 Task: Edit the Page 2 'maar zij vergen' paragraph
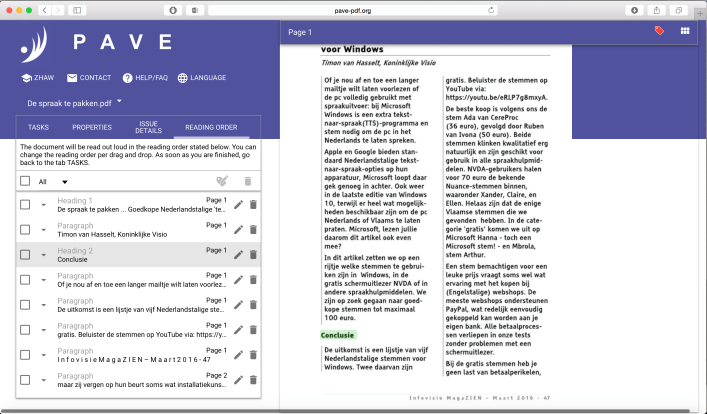(238, 380)
